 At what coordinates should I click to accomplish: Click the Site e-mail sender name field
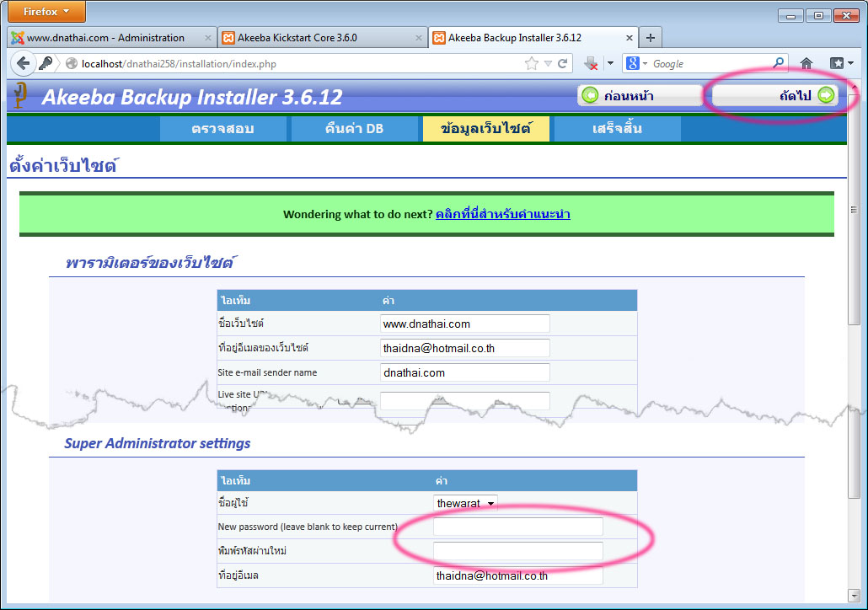pyautogui.click(x=464, y=372)
